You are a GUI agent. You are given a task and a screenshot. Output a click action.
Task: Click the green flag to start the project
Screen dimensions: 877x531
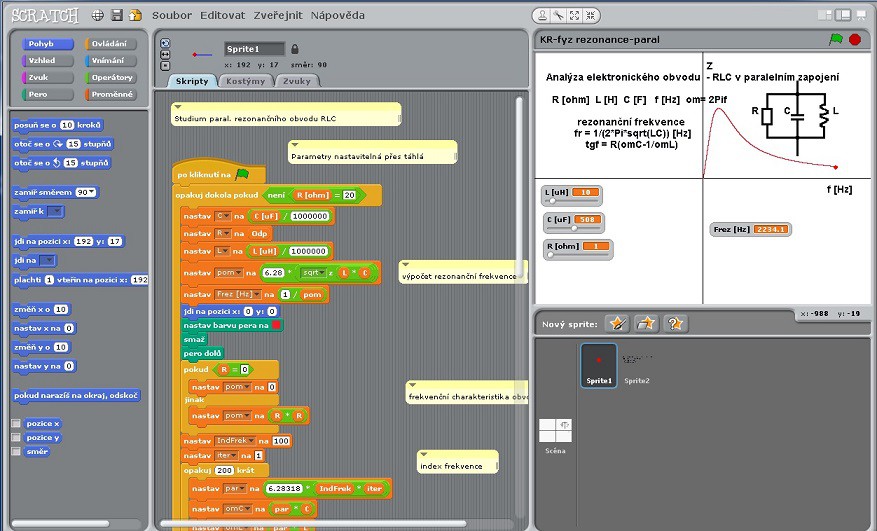835,40
